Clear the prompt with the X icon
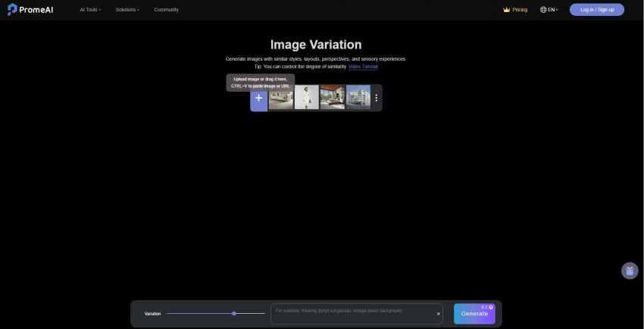Viewport: 644px width, 329px height. click(x=438, y=314)
